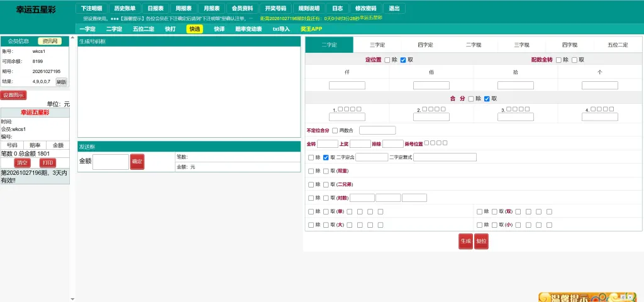Click 上奖 input field
This screenshot has width=644, height=302.
click(360, 144)
